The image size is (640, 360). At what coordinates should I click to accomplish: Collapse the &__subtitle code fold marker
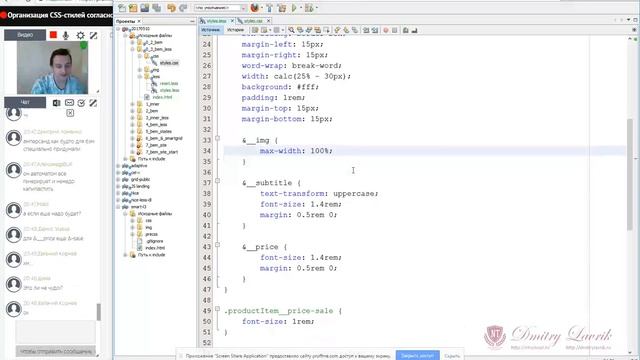[x=218, y=181]
